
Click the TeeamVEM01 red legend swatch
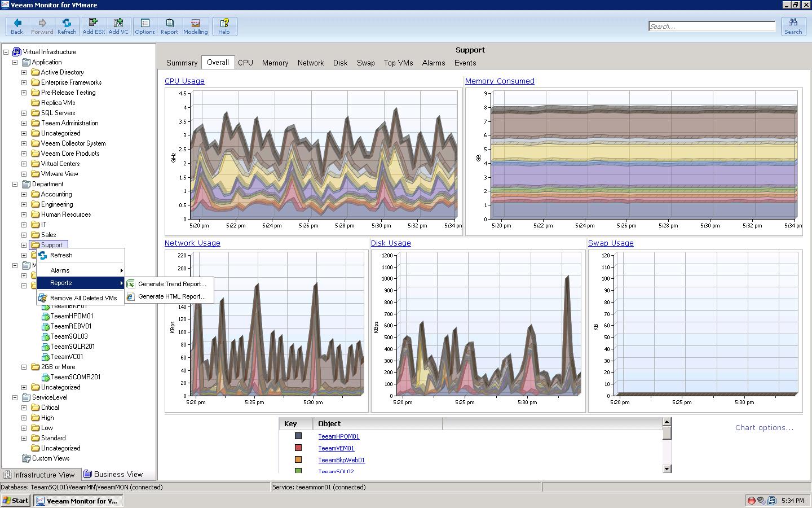[x=298, y=448]
